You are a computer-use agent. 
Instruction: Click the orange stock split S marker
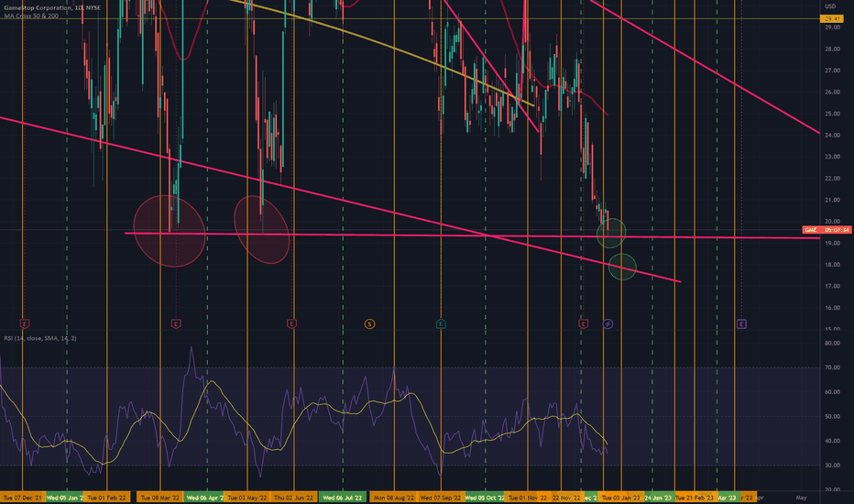pos(369,324)
